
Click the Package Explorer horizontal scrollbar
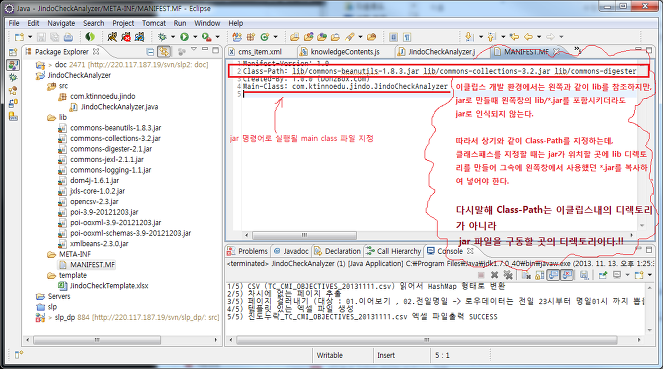pyautogui.click(x=97, y=340)
